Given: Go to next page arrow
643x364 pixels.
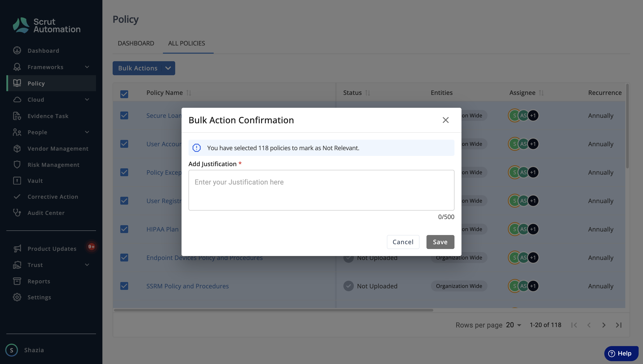Looking at the screenshot, I should [x=604, y=325].
